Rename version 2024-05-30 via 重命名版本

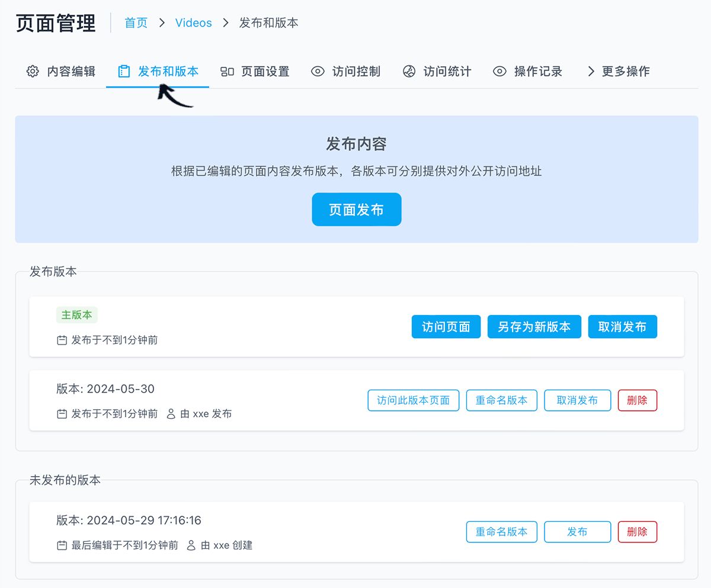click(x=502, y=400)
